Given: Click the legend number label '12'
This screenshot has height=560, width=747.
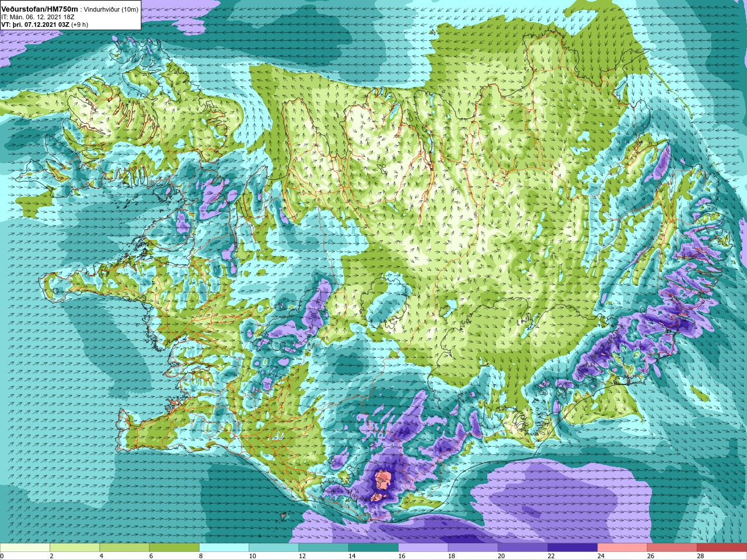Looking at the screenshot, I should pos(302,556).
